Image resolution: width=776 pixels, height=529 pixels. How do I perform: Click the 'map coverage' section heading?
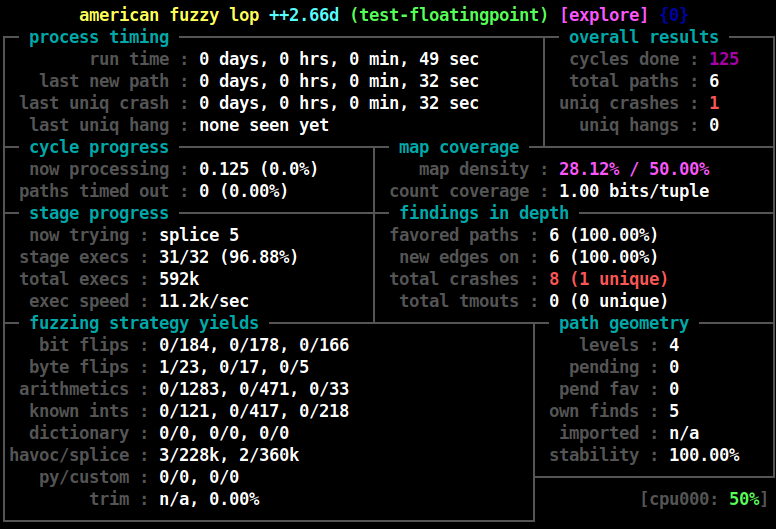tap(459, 147)
